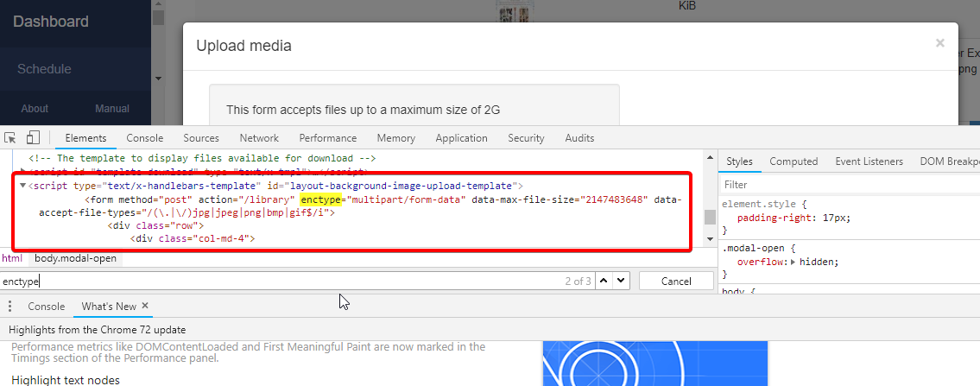This screenshot has width=980, height=386.
Task: Click the highlighted enctype attribute
Action: tap(322, 199)
